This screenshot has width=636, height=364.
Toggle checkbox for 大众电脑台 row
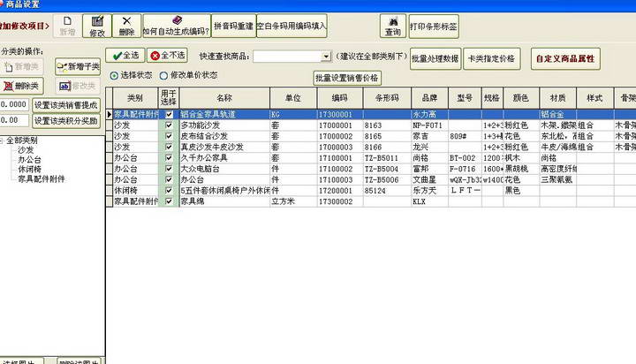169,169
